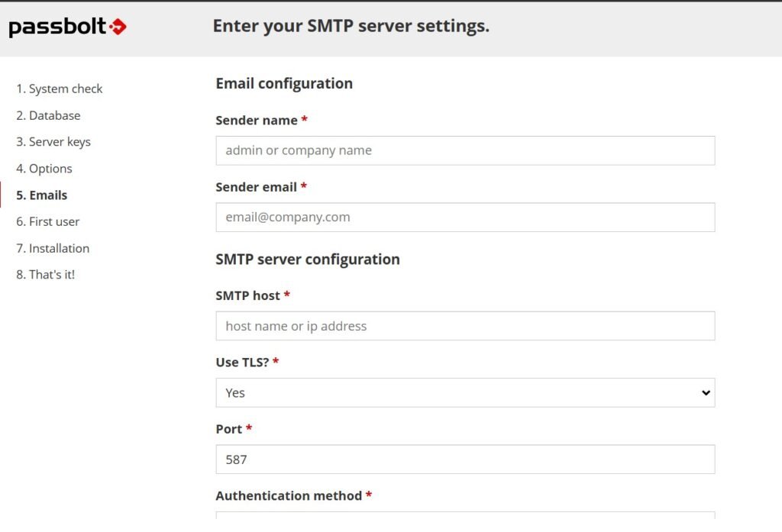Focus the Sender name input field

click(x=465, y=150)
